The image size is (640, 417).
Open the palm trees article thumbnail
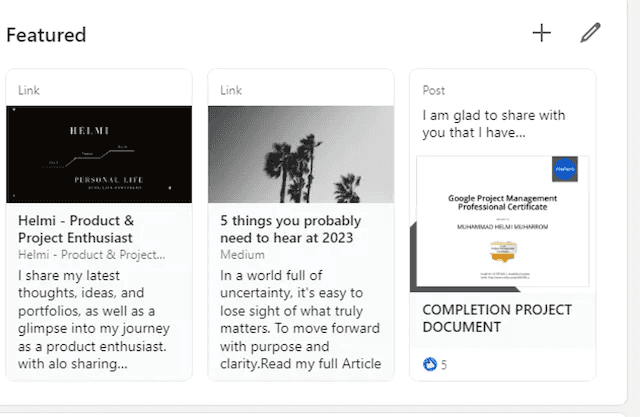point(301,154)
